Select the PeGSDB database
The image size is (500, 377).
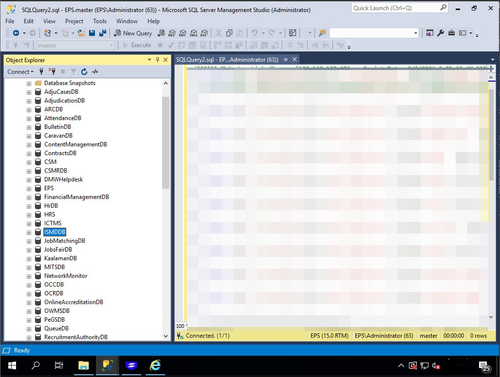[x=55, y=320]
